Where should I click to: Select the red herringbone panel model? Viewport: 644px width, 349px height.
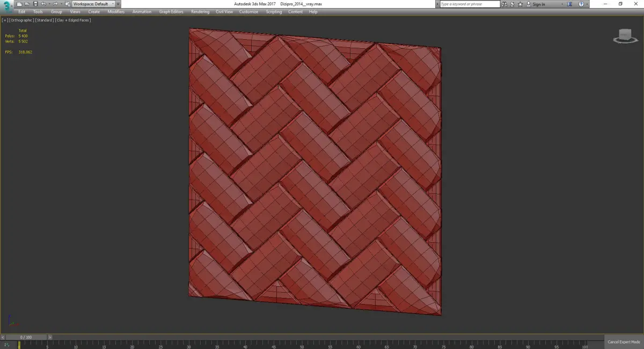[315, 172]
